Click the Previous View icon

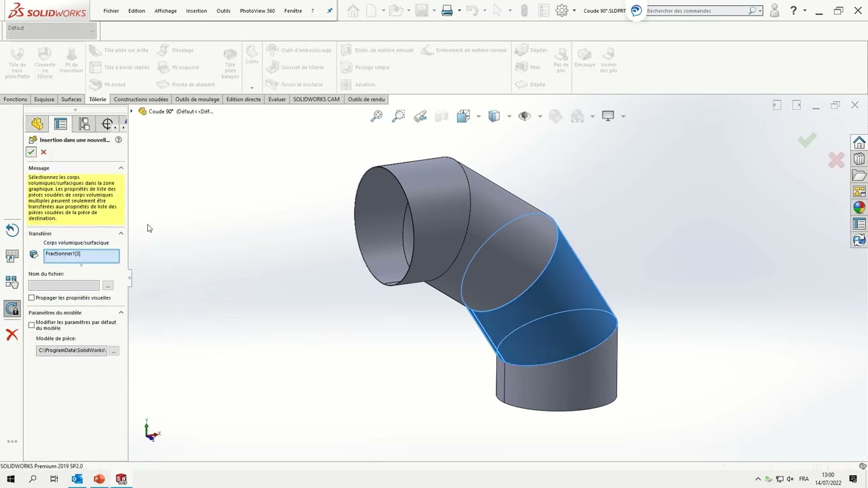click(x=420, y=117)
